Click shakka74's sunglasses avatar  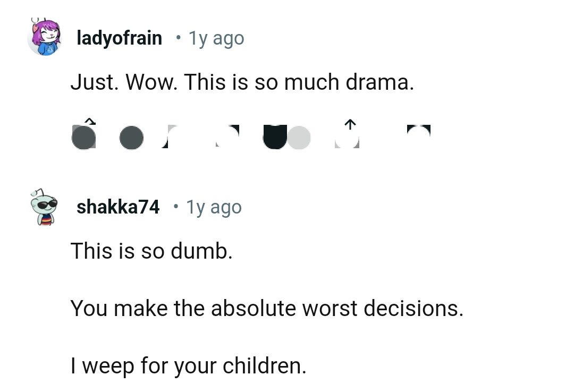(x=44, y=207)
